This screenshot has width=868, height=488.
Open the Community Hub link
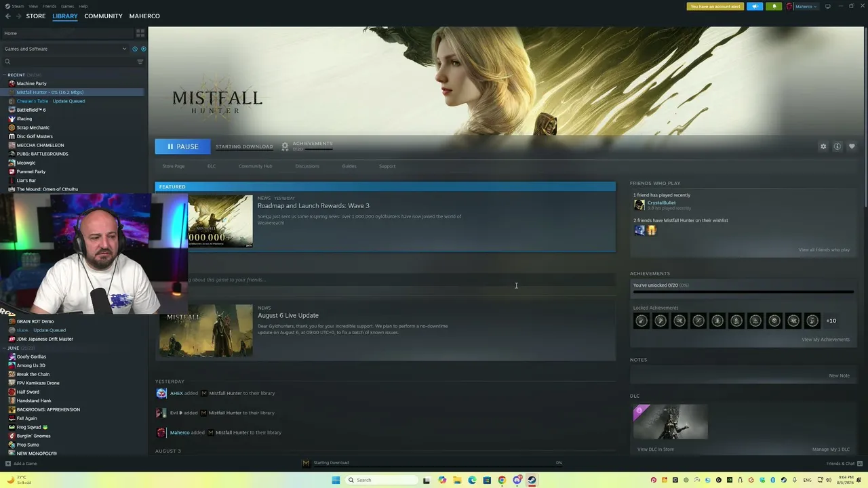(x=255, y=166)
